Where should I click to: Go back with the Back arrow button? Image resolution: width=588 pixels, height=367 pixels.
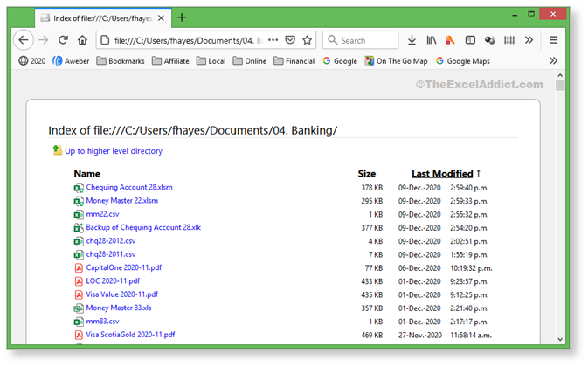coord(24,40)
